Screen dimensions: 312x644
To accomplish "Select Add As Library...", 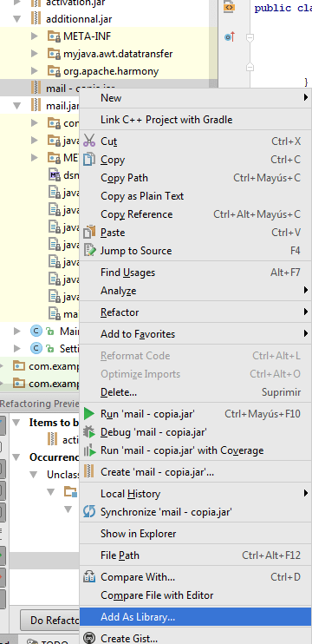I will (195, 617).
